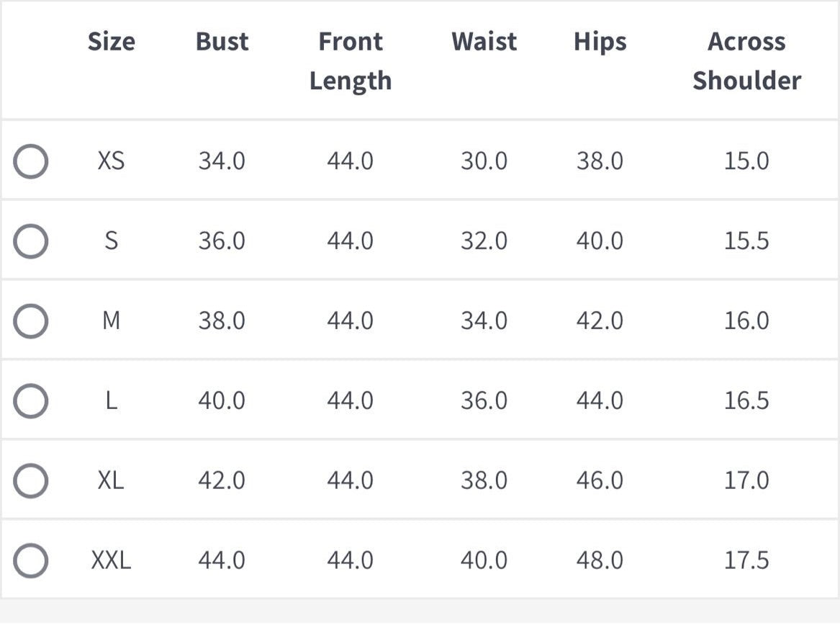Click the XL row hips value 46.0
840x628 pixels.
click(600, 480)
